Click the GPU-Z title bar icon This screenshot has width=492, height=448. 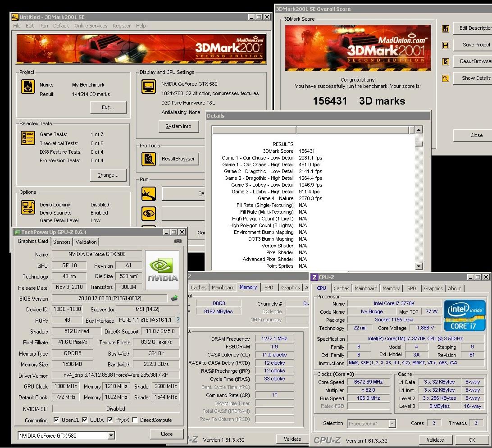pyautogui.click(x=17, y=232)
